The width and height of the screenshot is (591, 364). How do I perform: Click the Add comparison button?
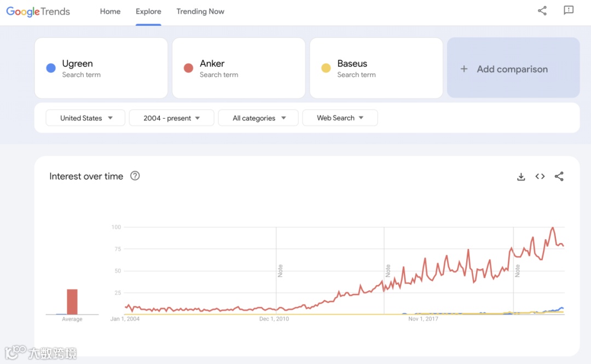(513, 69)
